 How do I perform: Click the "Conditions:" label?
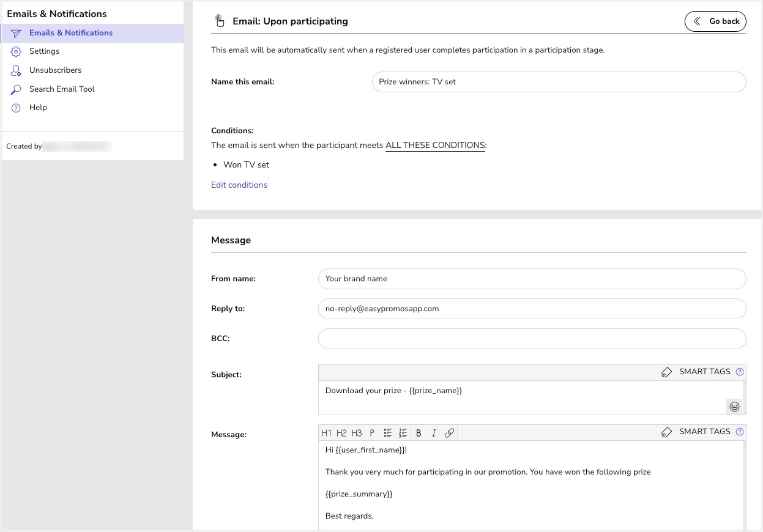coord(232,131)
